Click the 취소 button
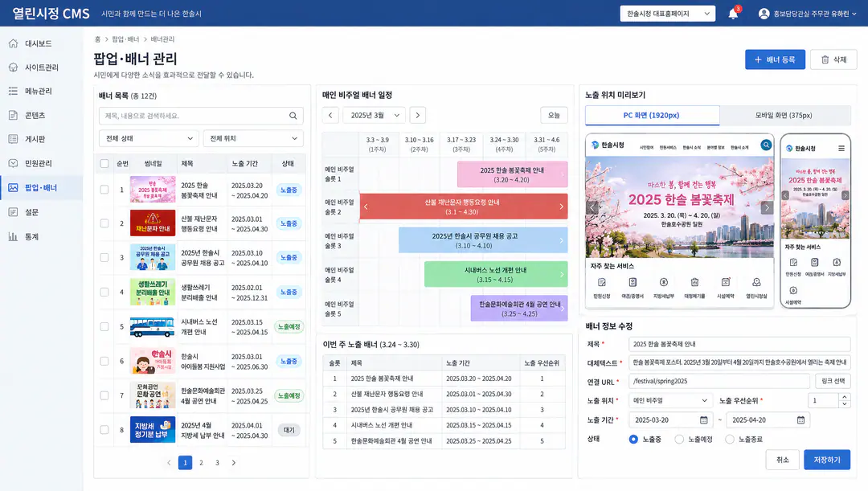868x491 pixels. tap(782, 460)
